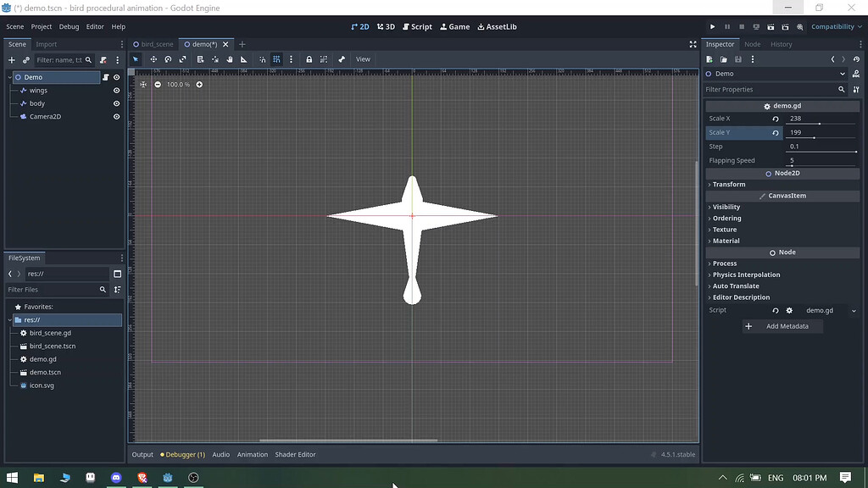Hide the wings node with its eye toggle
The width and height of the screenshot is (868, 488).
click(116, 90)
